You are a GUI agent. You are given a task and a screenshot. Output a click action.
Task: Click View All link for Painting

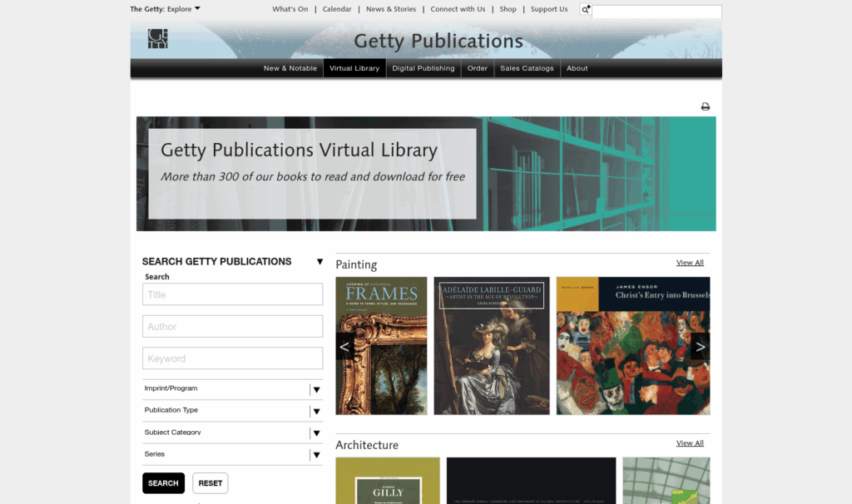pyautogui.click(x=690, y=263)
